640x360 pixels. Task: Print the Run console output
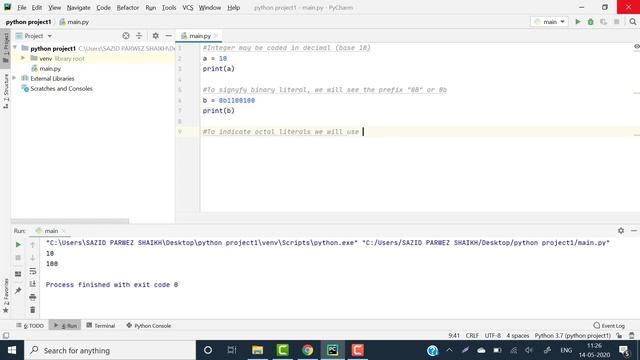33,297
